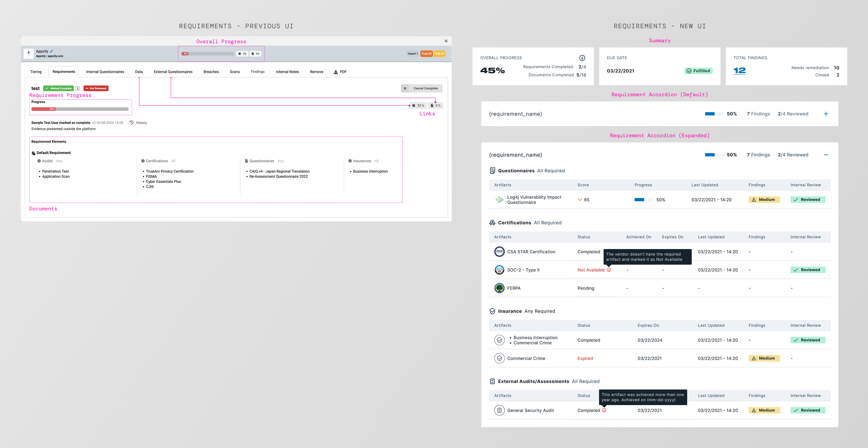Click the Insurance shield section icon
Image resolution: width=868 pixels, height=448 pixels.
(492, 311)
